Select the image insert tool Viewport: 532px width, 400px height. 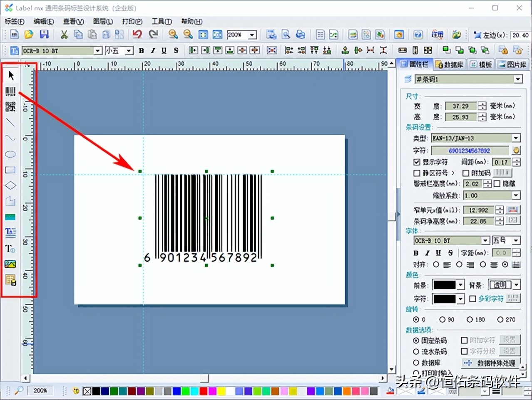click(x=10, y=264)
